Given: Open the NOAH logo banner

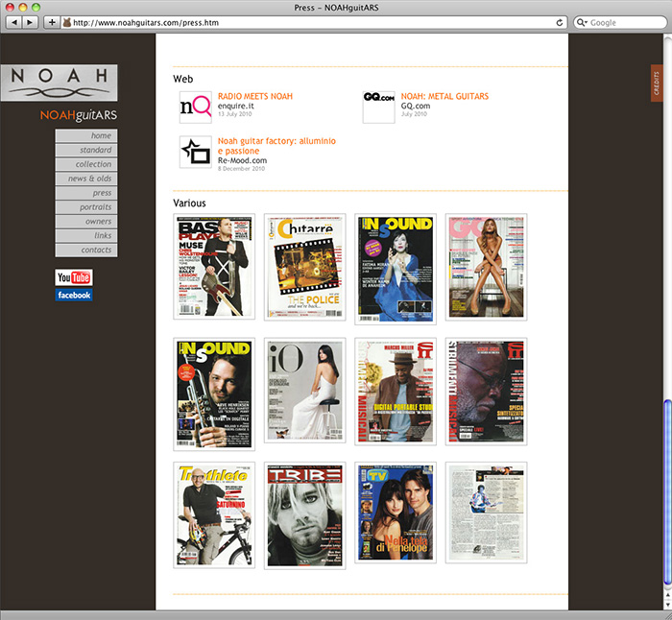Looking at the screenshot, I should (x=60, y=83).
